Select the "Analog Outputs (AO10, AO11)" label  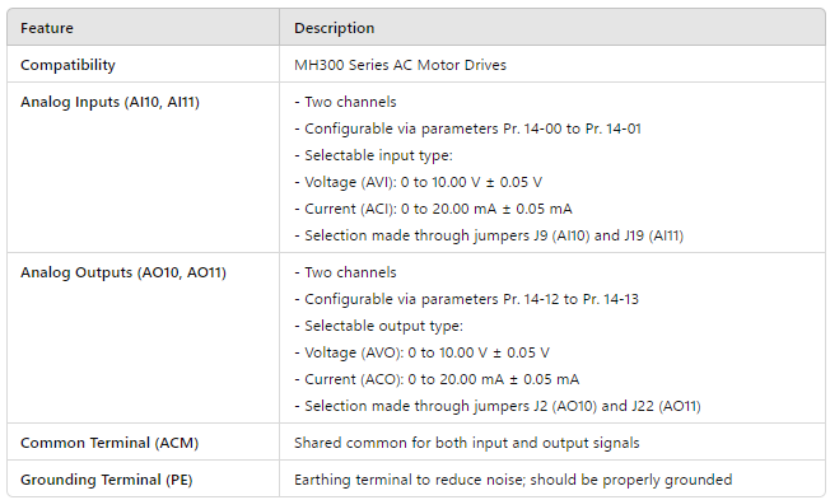tap(123, 272)
